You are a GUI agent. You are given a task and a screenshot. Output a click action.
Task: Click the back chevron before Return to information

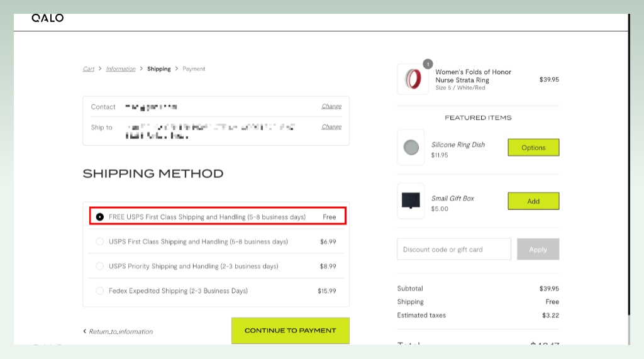coord(85,331)
